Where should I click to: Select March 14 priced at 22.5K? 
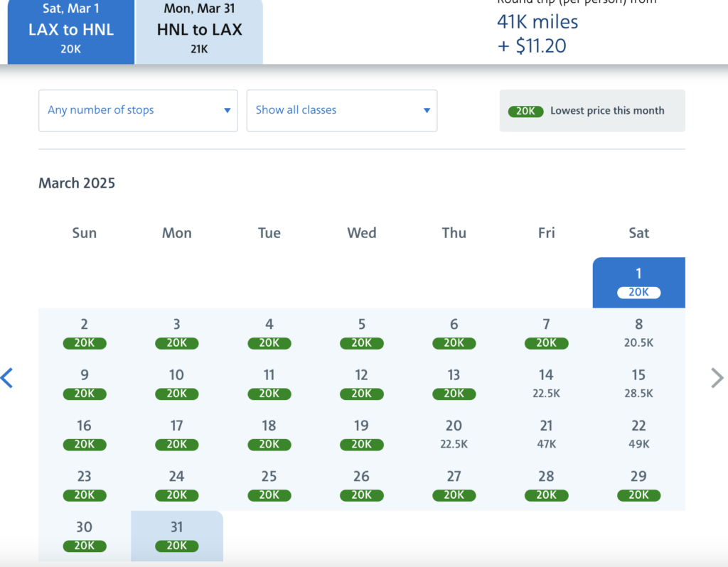546,384
